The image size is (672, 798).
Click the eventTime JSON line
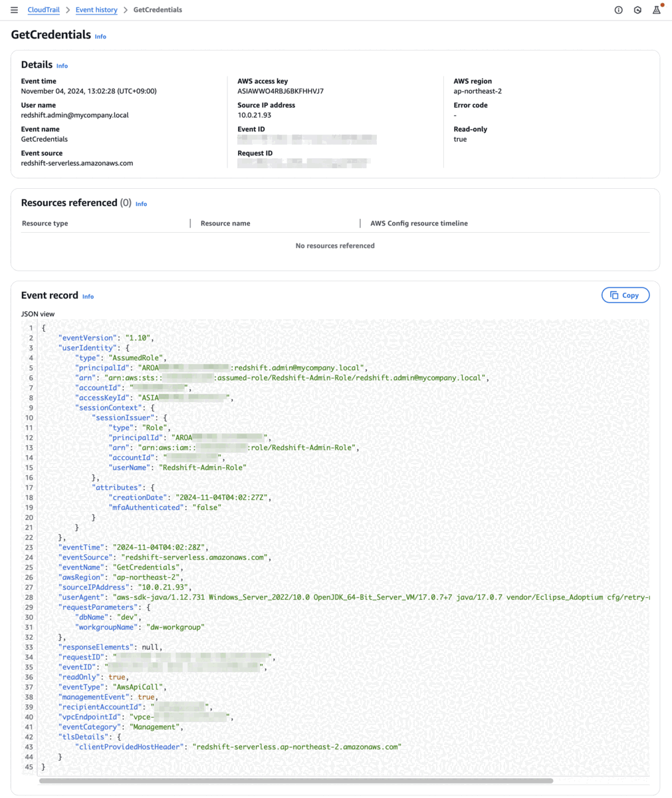(134, 547)
